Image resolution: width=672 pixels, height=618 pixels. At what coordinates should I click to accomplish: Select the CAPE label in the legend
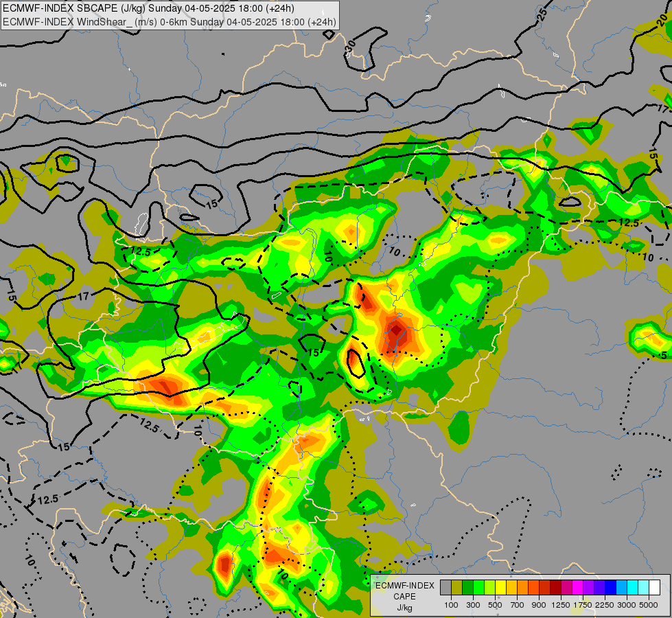click(404, 597)
